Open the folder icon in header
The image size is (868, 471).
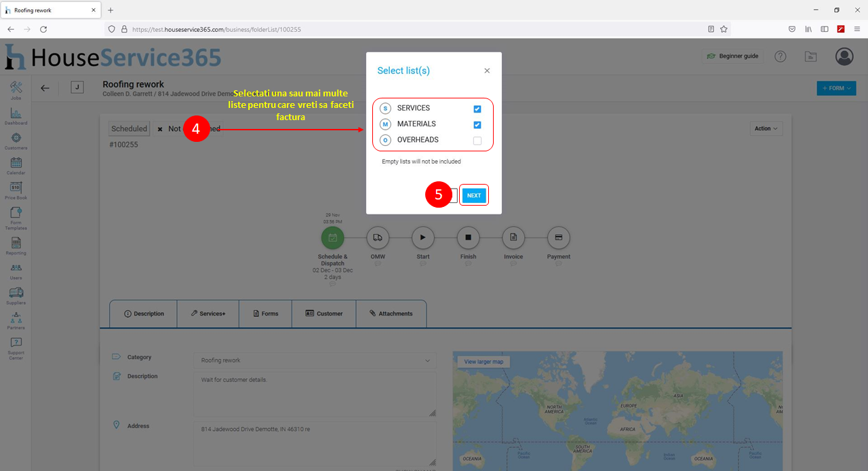click(810, 56)
